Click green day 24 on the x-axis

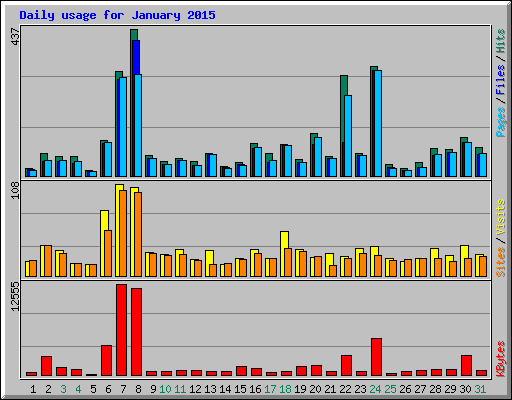375,389
